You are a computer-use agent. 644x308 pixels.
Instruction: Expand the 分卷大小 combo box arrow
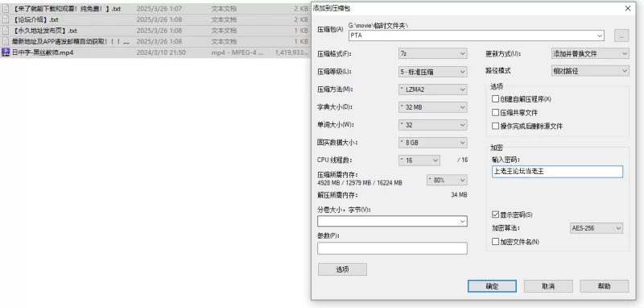click(x=463, y=221)
